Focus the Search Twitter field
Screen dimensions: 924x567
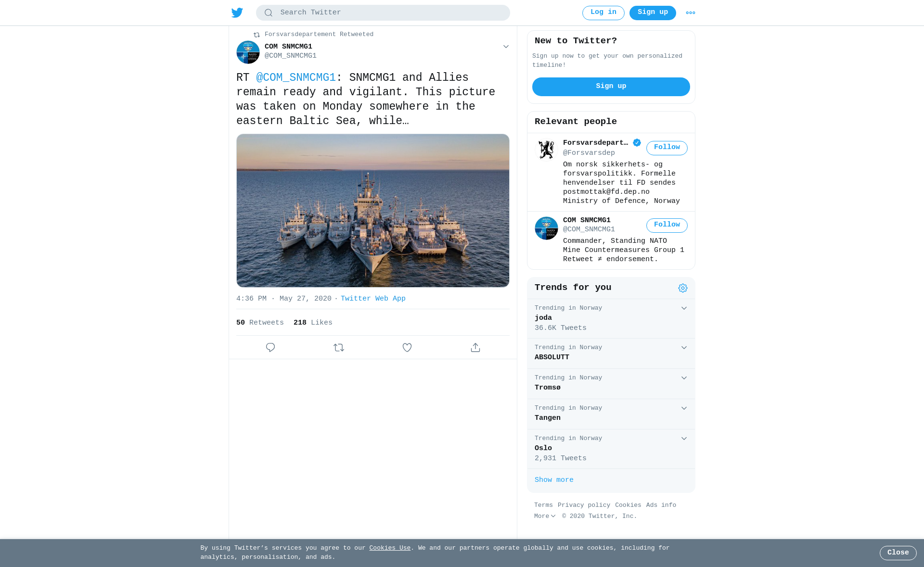click(383, 13)
